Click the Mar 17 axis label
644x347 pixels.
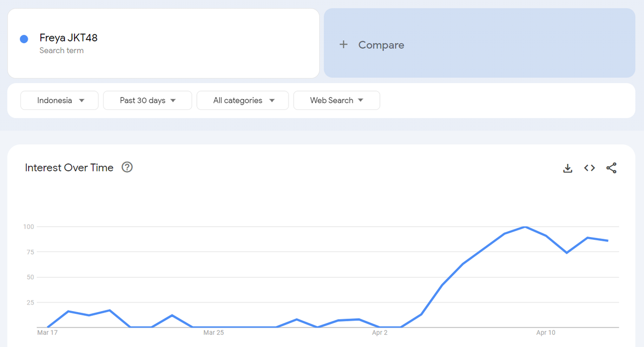click(x=47, y=333)
